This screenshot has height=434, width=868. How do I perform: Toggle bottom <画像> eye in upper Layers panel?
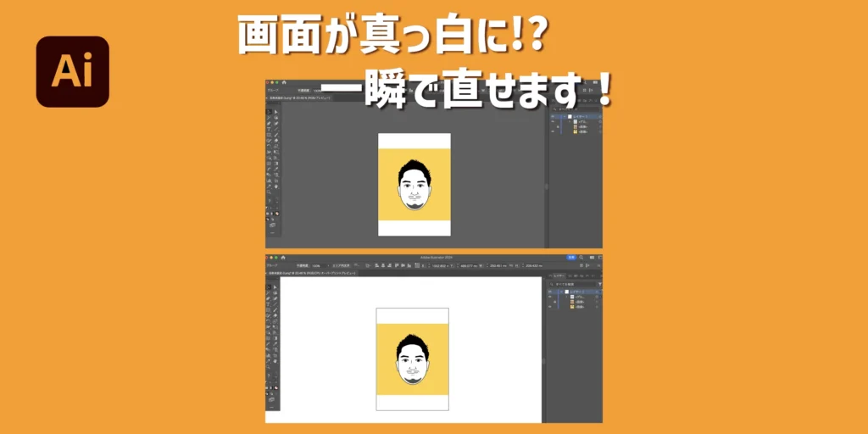tap(553, 131)
